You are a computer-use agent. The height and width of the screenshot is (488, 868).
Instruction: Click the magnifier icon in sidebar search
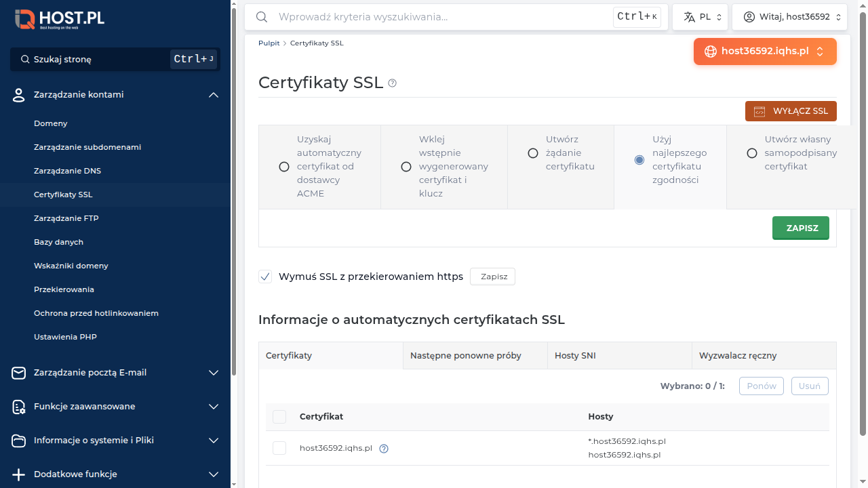point(25,60)
